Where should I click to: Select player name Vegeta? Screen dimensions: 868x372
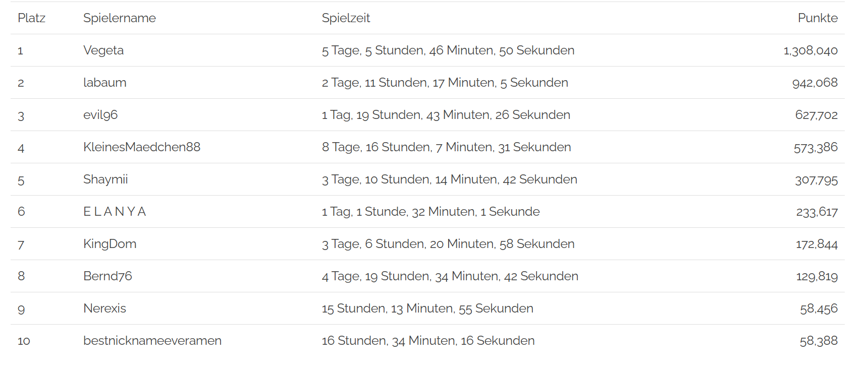(103, 50)
